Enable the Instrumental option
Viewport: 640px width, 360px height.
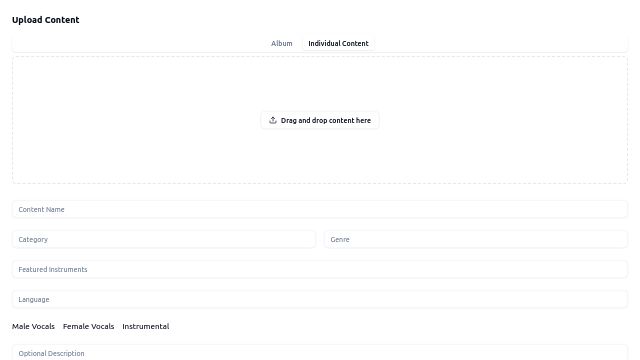pyautogui.click(x=146, y=326)
